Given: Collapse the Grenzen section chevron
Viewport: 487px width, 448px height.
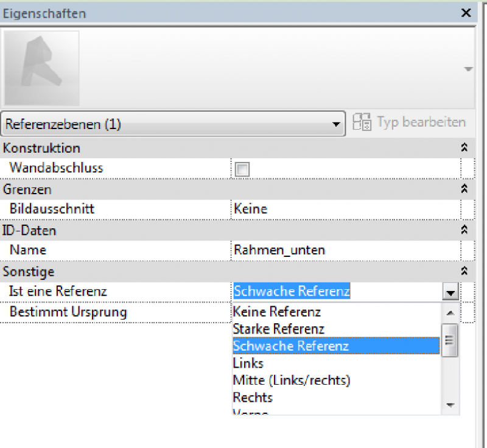Looking at the screenshot, I should (x=464, y=189).
